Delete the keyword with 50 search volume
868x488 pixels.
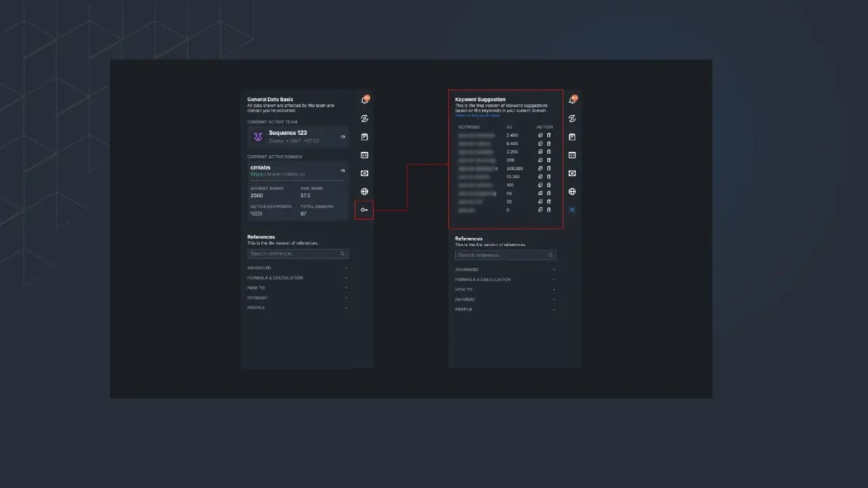tap(549, 193)
